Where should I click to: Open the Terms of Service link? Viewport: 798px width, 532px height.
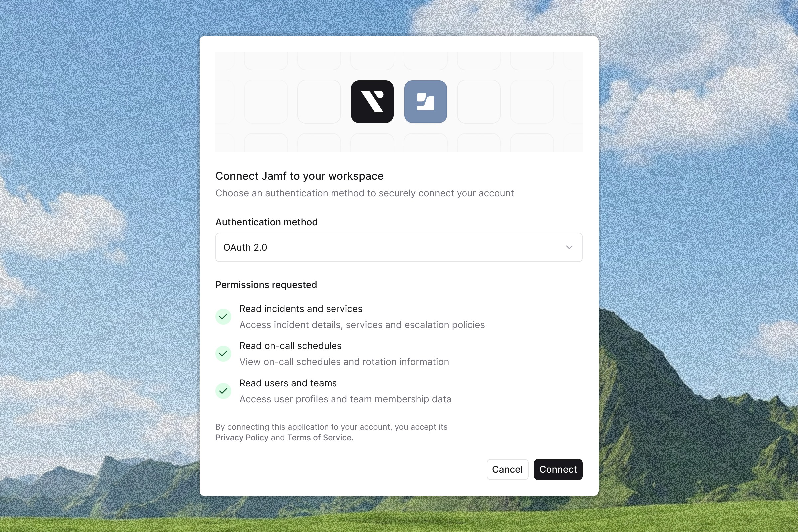pos(320,437)
